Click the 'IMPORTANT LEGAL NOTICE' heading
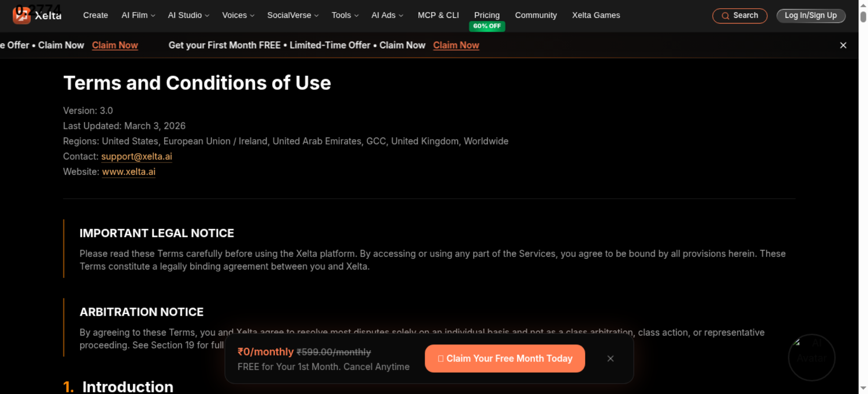The image size is (868, 394). click(x=157, y=233)
